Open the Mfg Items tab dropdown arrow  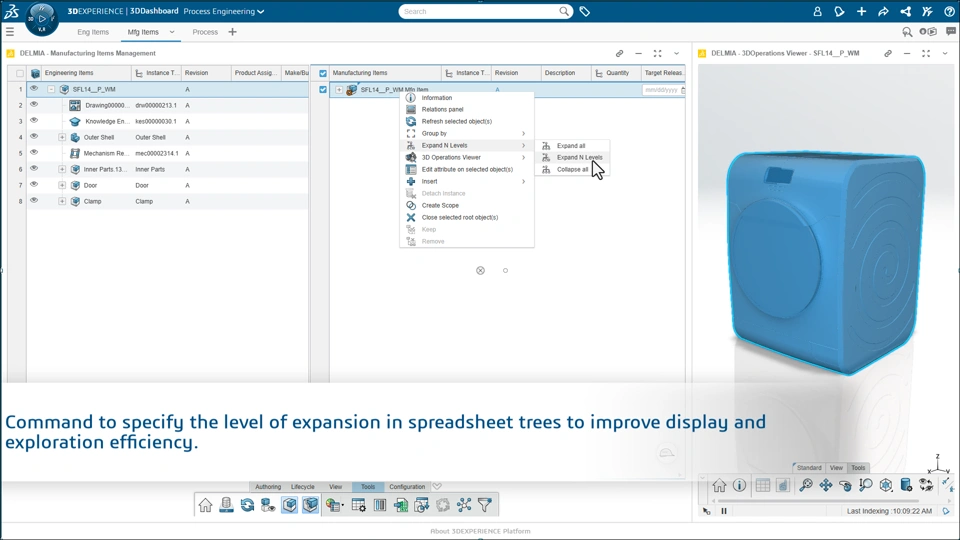coord(172,32)
